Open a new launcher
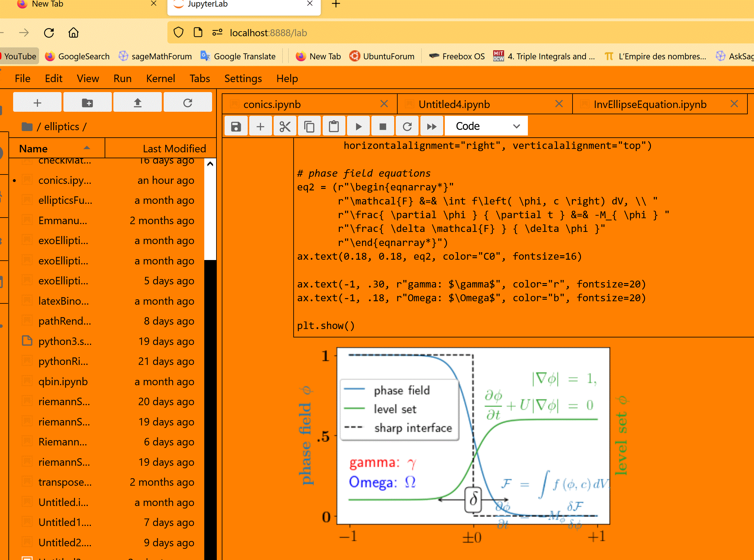The width and height of the screenshot is (754, 560). tap(37, 102)
